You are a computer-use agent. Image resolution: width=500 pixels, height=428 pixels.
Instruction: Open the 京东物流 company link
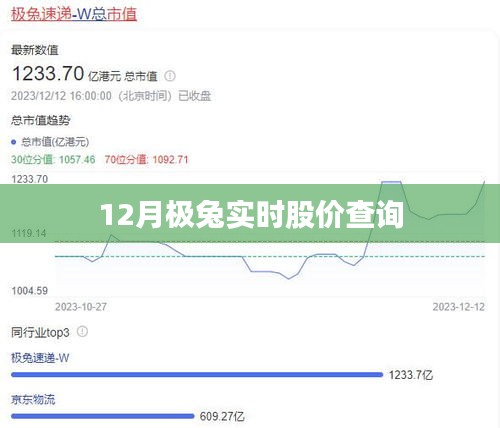(x=33, y=399)
